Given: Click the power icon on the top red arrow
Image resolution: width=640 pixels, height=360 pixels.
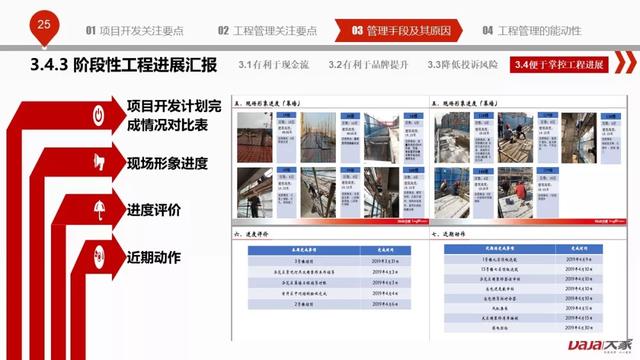Looking at the screenshot, I should pyautogui.click(x=98, y=116).
